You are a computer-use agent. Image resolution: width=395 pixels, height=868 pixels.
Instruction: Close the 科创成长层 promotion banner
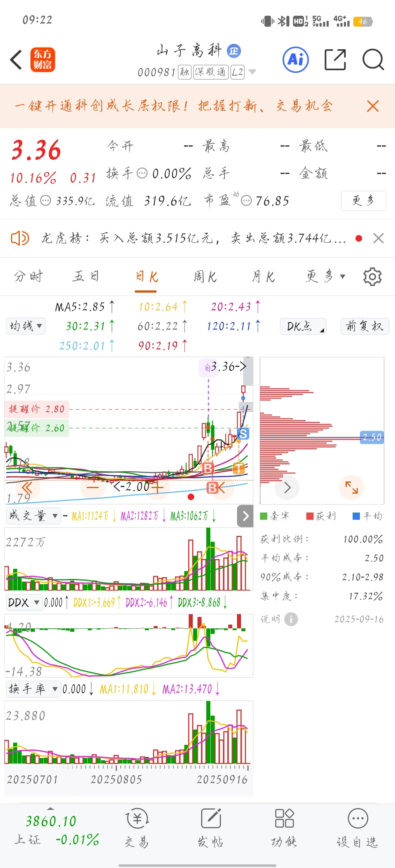(373, 106)
